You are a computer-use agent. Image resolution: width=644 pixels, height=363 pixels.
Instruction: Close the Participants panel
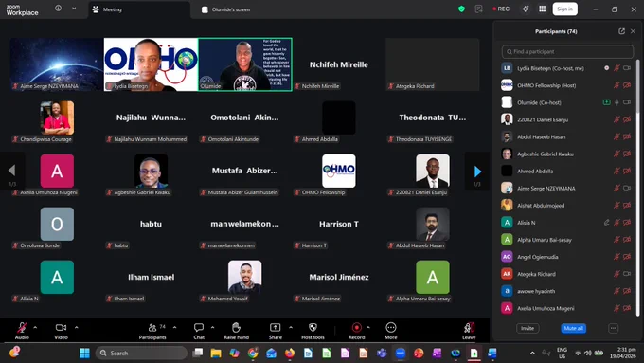tap(633, 31)
